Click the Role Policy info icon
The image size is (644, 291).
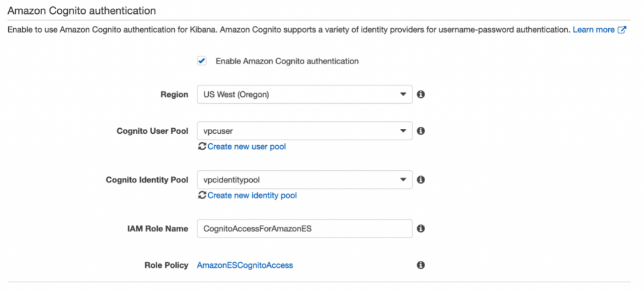[x=421, y=265]
